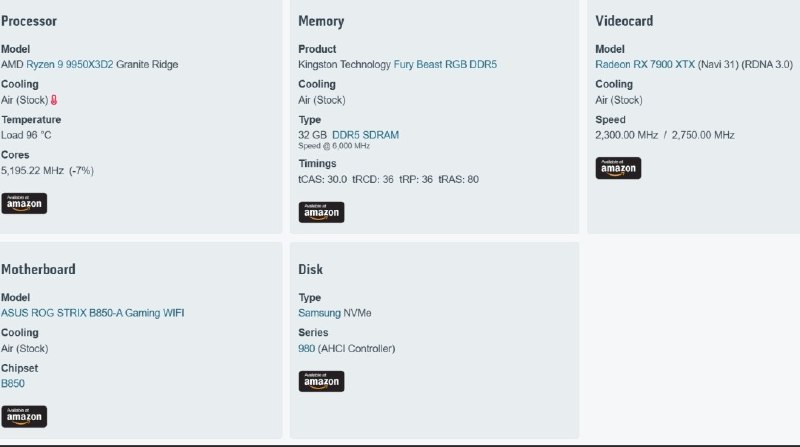The image size is (800, 447).
Task: Select the 'Granite Ridge' processor codename text
Action: point(147,64)
